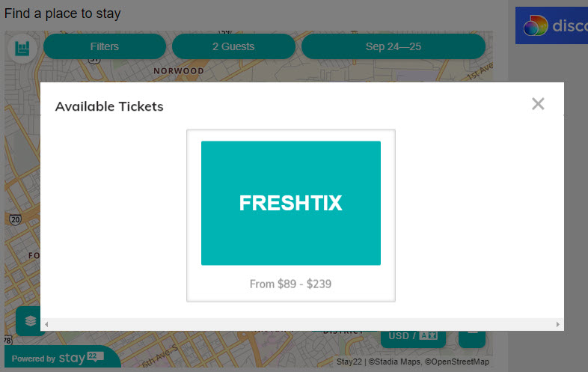Viewport: 588px width, 372px height.
Task: Click the Discover logo banner
Action: (x=551, y=25)
